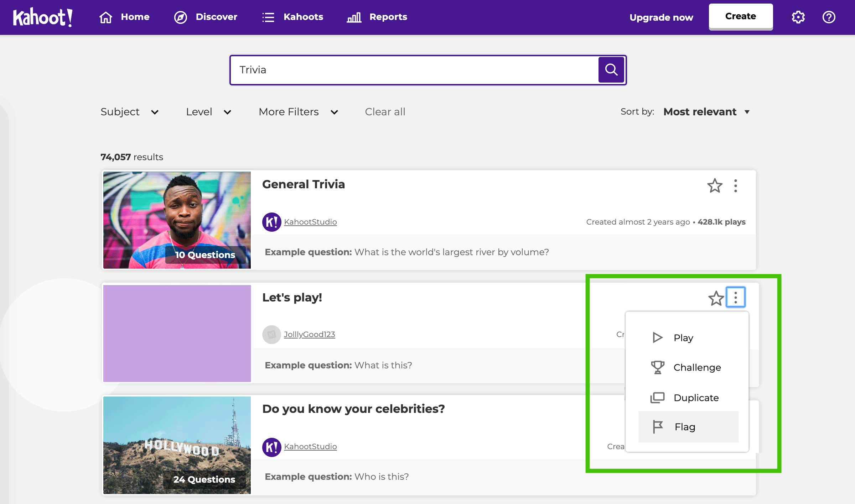The height and width of the screenshot is (504, 855).
Task: Open KahootStudio link under celebrities kahoot
Action: [310, 447]
